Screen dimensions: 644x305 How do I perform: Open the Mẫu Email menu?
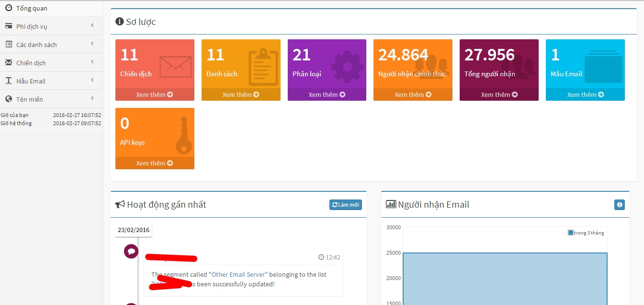[x=51, y=81]
